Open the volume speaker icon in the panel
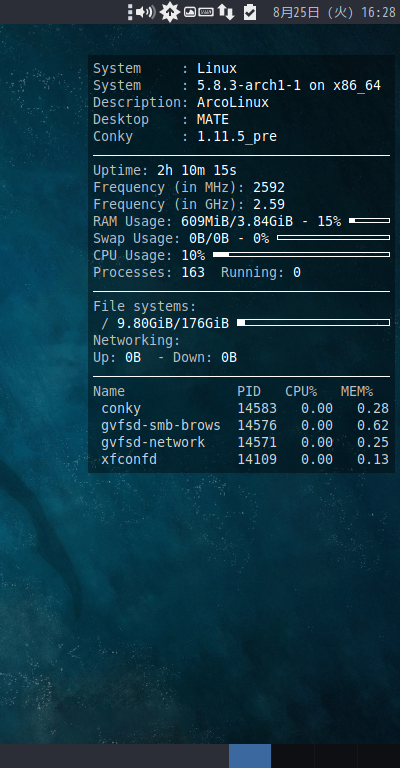The width and height of the screenshot is (400, 768). [145, 12]
